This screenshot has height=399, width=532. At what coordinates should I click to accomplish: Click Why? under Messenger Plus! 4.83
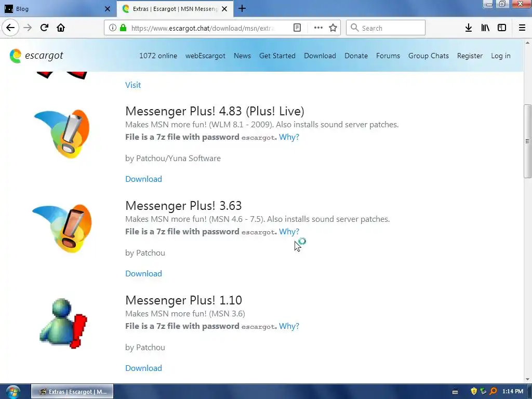[289, 137]
